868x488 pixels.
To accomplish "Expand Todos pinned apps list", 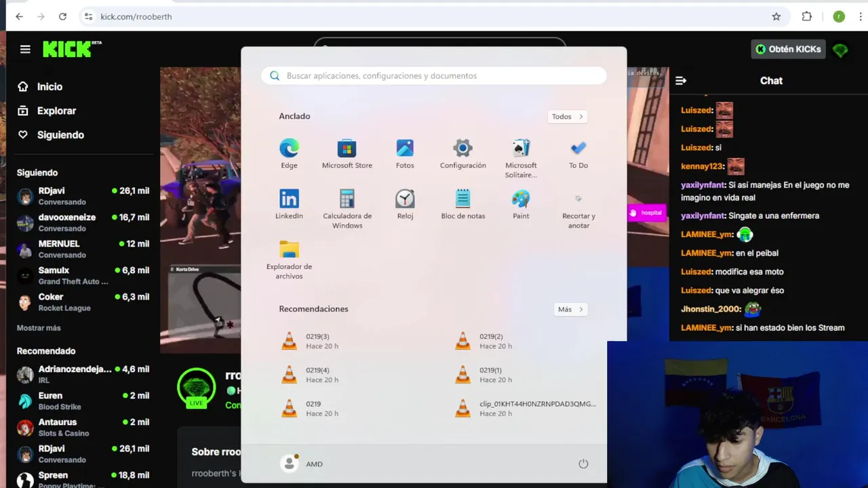I will point(567,117).
